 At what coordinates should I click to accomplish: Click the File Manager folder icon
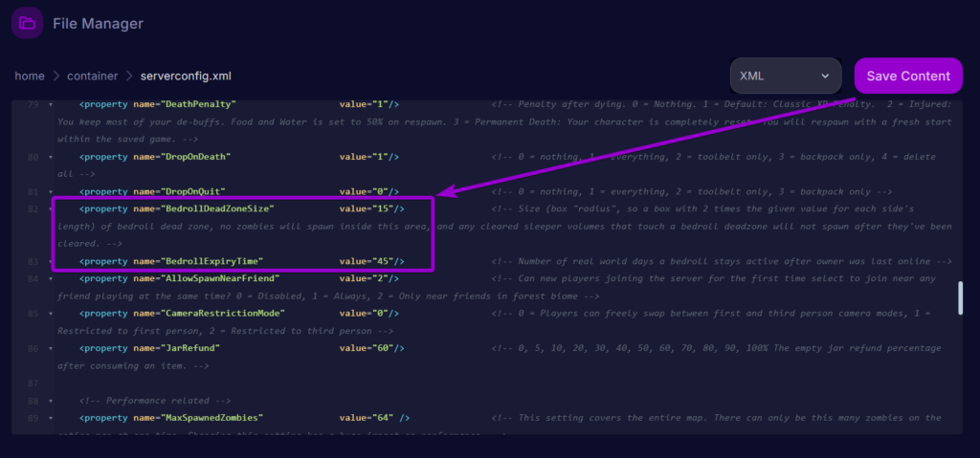(x=27, y=23)
